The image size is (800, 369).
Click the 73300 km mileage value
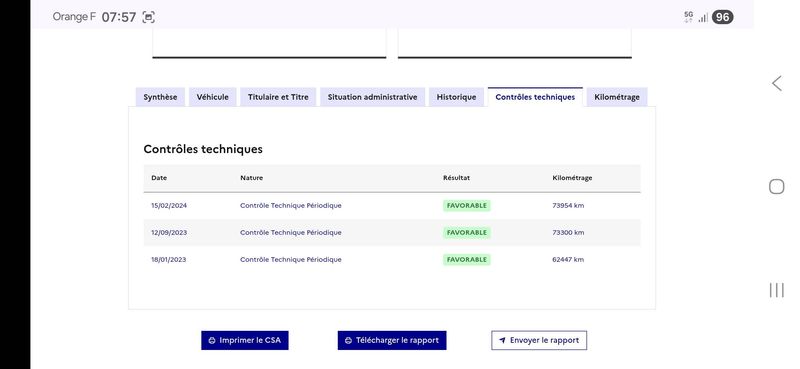coord(568,233)
